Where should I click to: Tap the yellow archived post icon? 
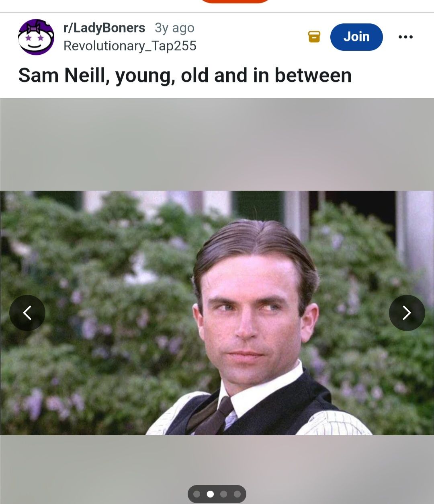[314, 37]
